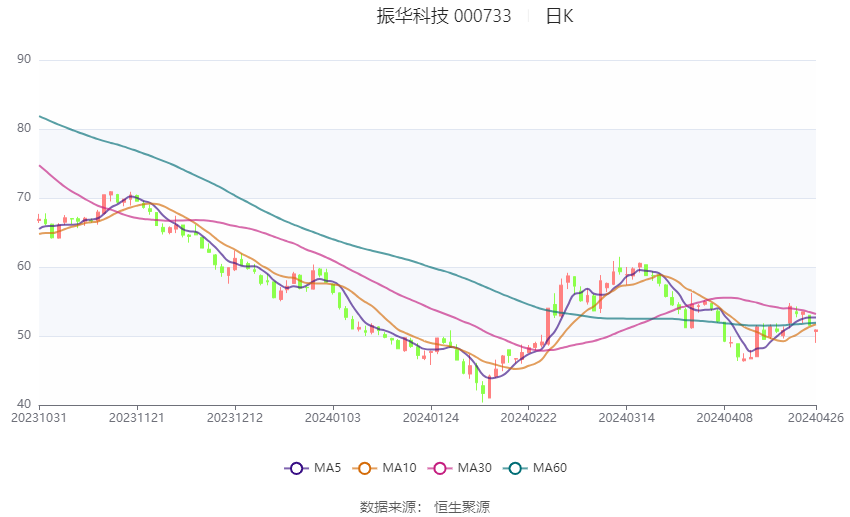Click the 20231121 x-axis date label

pyautogui.click(x=137, y=418)
